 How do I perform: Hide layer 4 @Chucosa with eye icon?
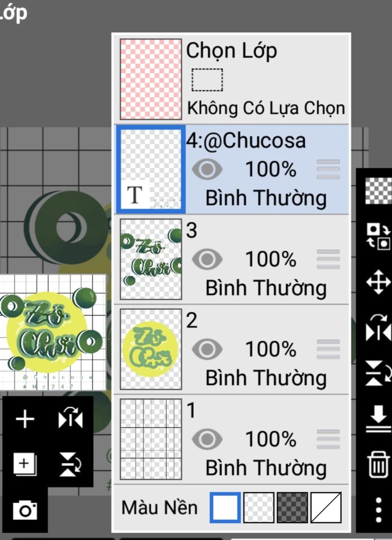tap(207, 169)
